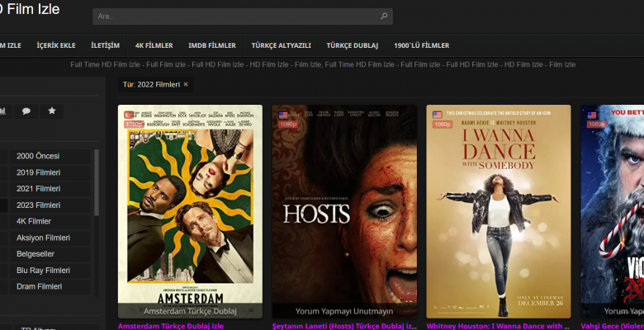Click the 1080p badge on Amsterdam poster
This screenshot has width=644, height=330.
point(134,124)
